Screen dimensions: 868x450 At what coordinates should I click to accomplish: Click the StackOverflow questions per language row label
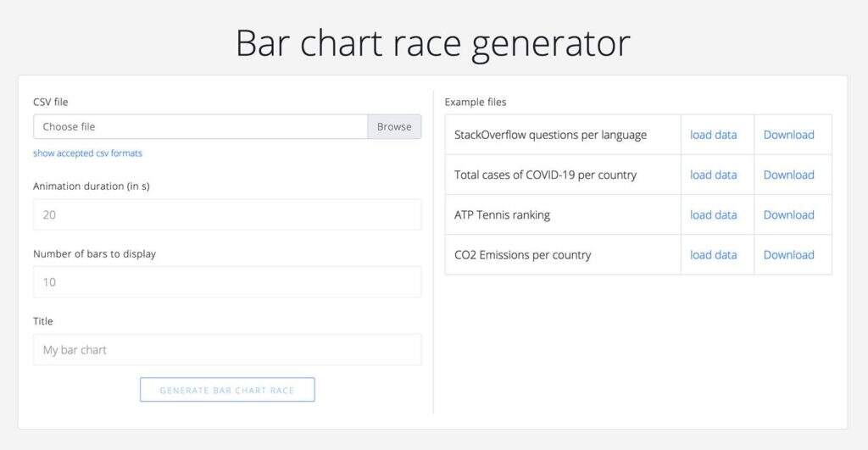click(550, 135)
